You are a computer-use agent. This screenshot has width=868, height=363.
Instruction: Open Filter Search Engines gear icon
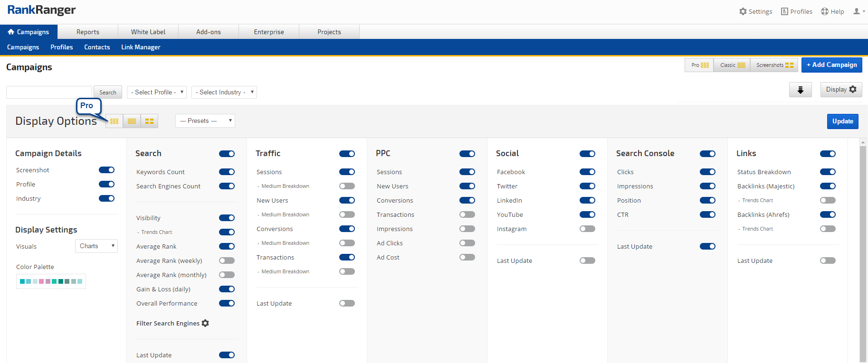point(205,323)
